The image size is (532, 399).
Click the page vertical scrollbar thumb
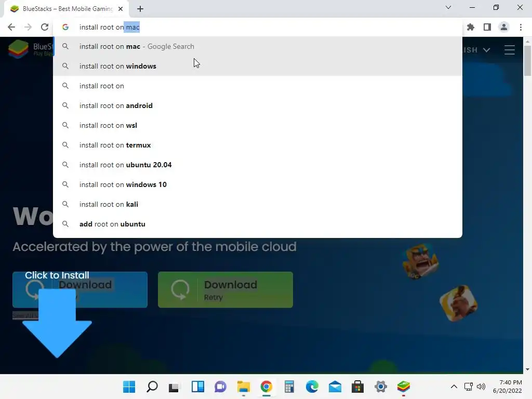(527, 60)
